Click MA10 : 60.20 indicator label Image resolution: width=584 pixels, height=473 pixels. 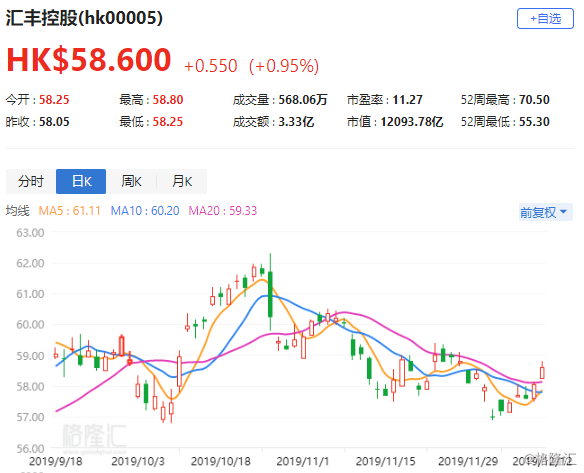pyautogui.click(x=145, y=211)
